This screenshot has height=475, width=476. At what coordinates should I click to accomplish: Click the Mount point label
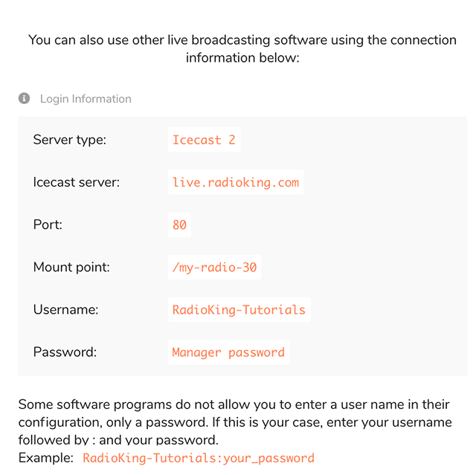coord(71,267)
